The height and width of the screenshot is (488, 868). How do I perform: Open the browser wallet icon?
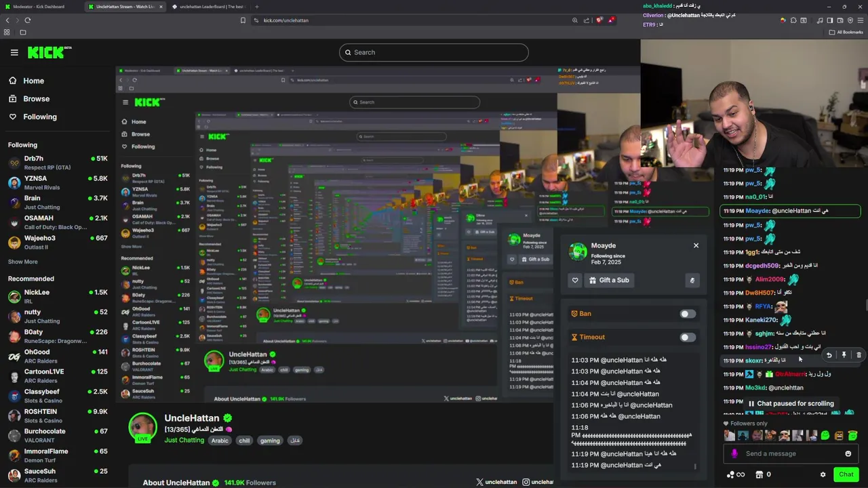[x=840, y=20]
